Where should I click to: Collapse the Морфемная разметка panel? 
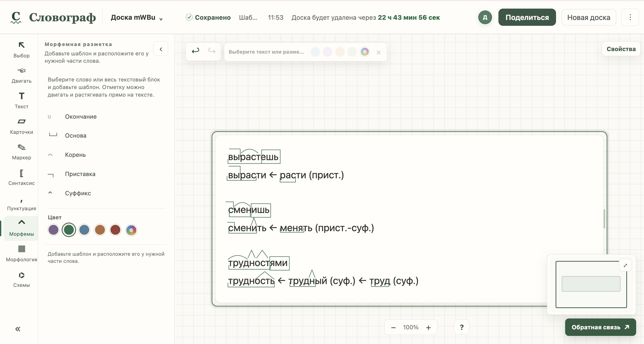tap(161, 49)
